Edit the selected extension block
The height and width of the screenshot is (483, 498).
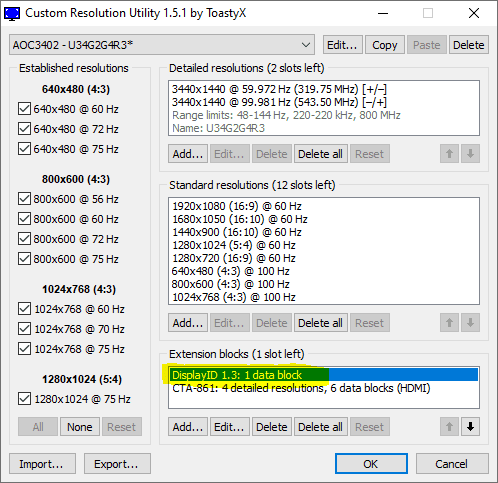tap(230, 426)
